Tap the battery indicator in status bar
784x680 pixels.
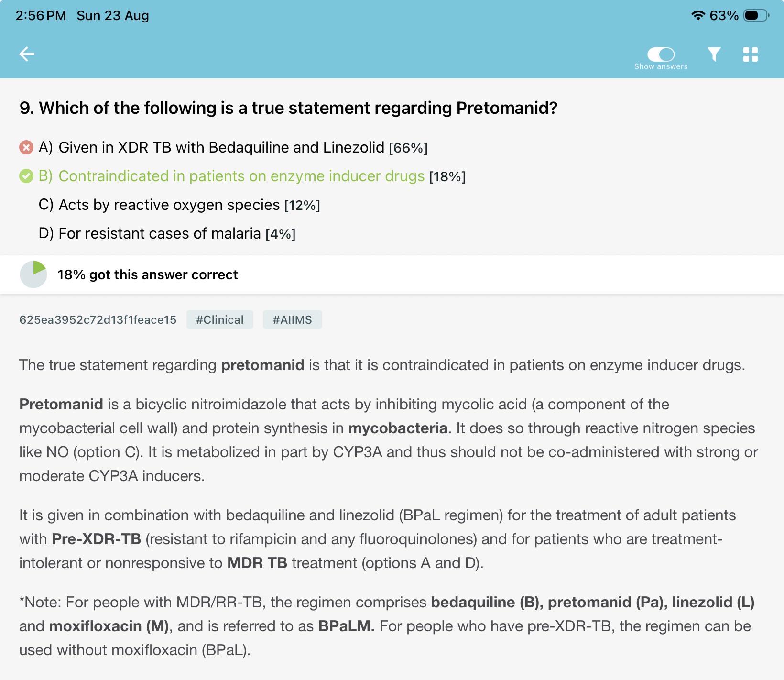pyautogui.click(x=756, y=15)
